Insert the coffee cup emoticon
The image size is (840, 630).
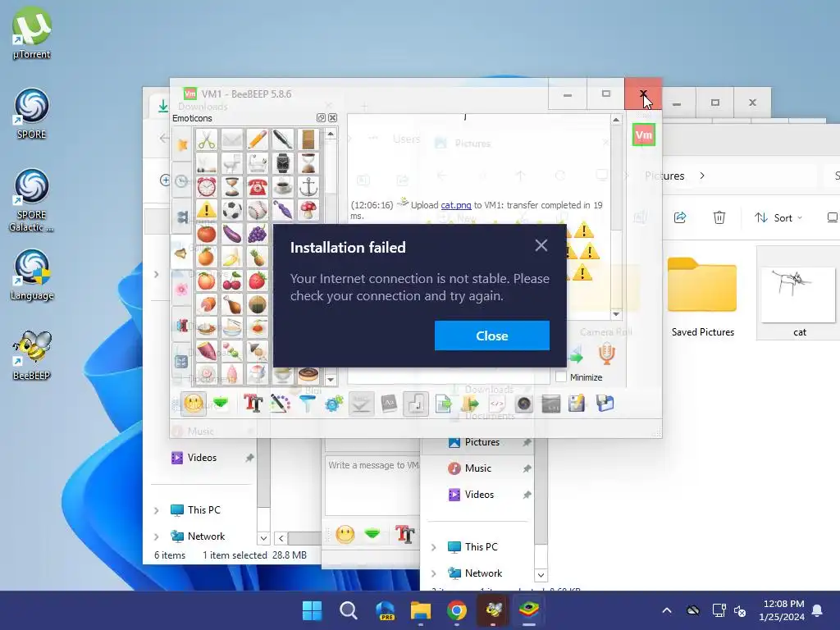[282, 186]
